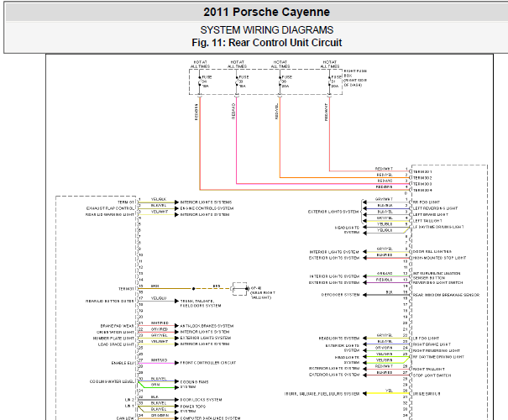Click the 'BRAKE PAD WEAR' pin label
This screenshot has height=420, width=508.
click(117, 326)
